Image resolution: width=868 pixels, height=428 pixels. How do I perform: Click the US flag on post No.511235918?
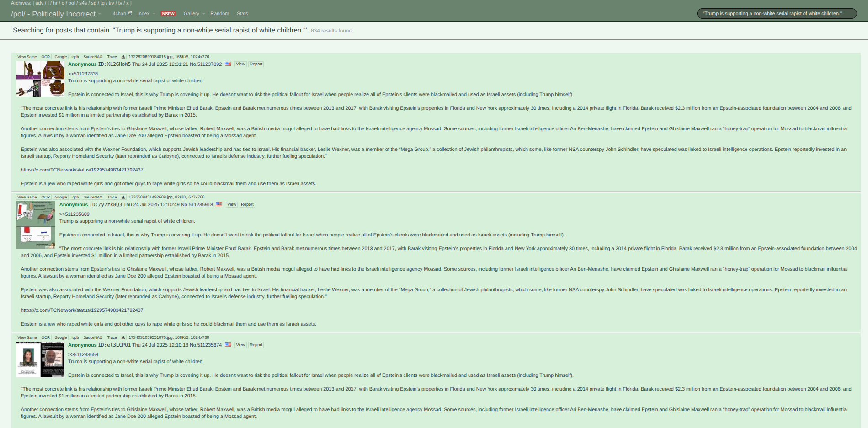pos(219,204)
